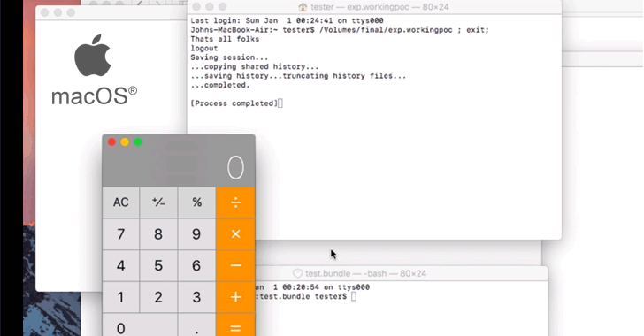Click the '/Volumes/final/exp.workingpoc' command text
Screen dimensions: 644x336
pyautogui.click(x=386, y=30)
